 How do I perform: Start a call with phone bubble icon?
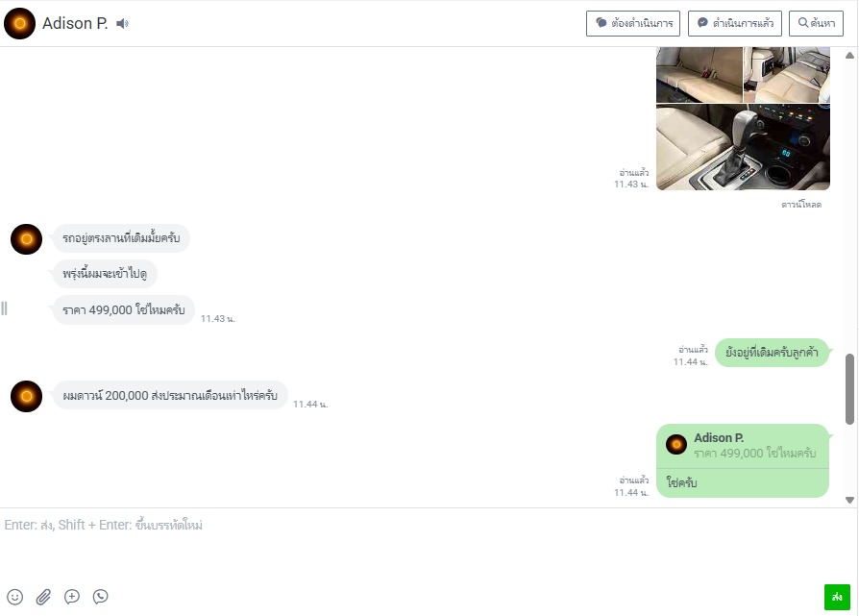(100, 597)
